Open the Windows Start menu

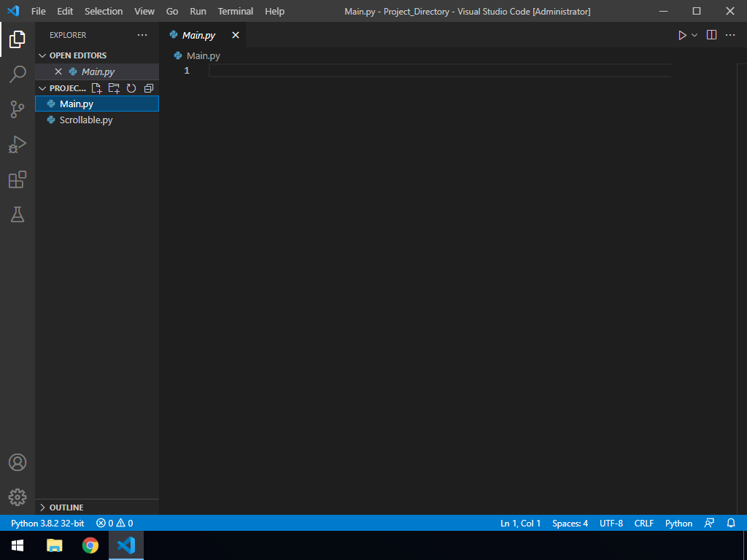18,545
